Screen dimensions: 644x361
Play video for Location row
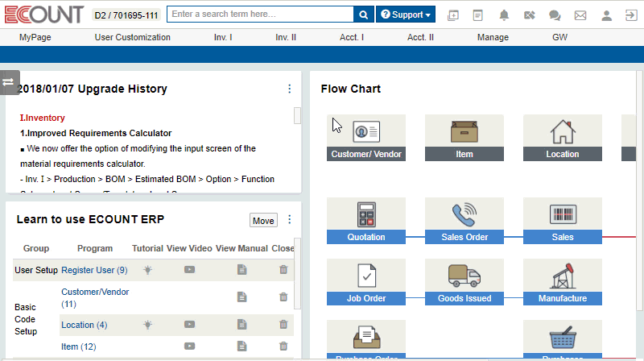189,325
